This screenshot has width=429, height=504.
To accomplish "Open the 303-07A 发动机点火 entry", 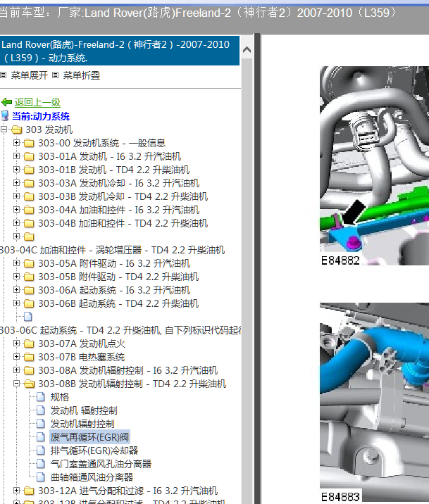I will click(x=82, y=344).
